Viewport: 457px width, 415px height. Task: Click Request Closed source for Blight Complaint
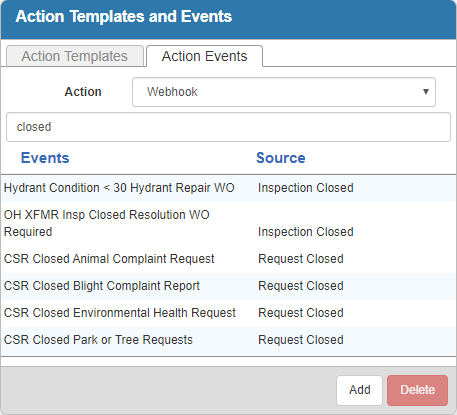(301, 286)
